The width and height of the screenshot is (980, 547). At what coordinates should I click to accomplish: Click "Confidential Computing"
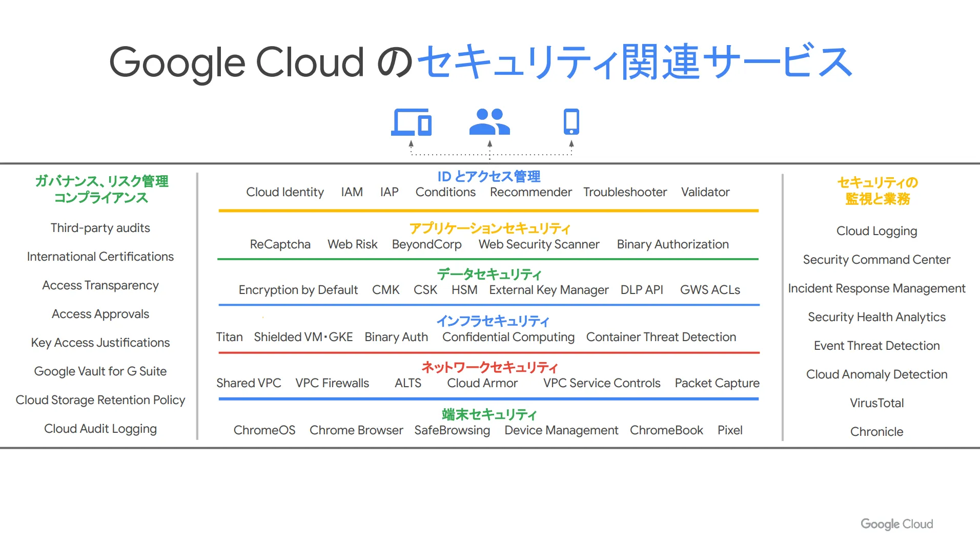(x=508, y=338)
